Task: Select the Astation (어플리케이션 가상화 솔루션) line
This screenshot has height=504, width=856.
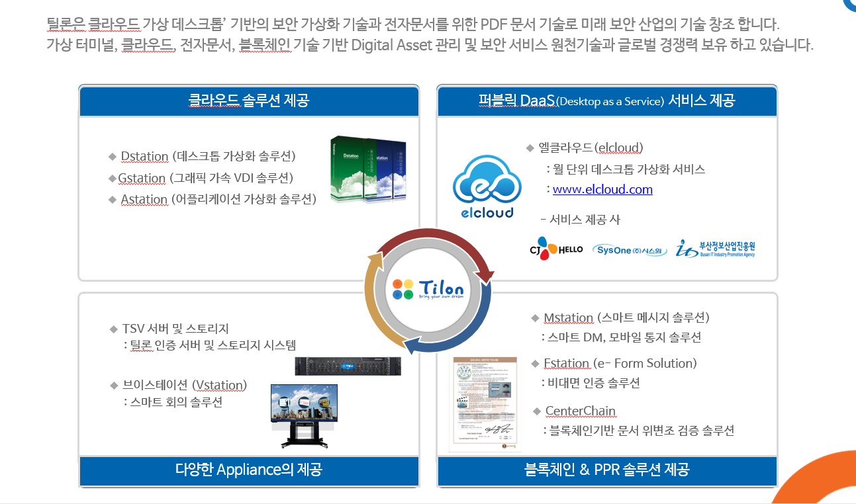Action: point(218,199)
